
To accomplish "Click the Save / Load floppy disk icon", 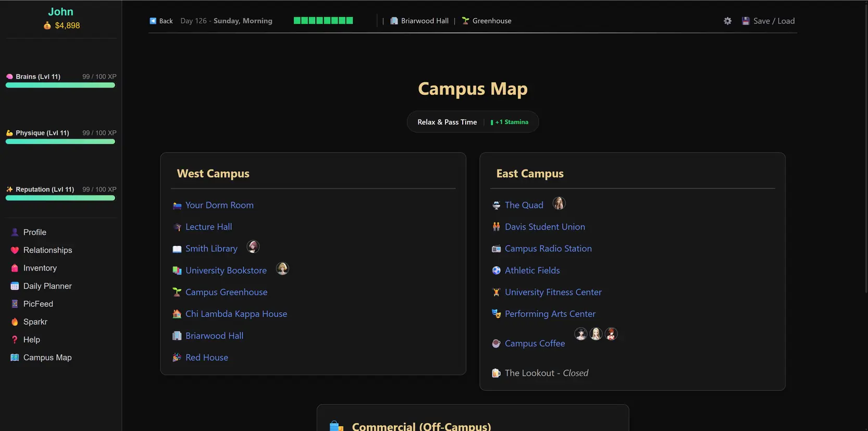I will pos(746,21).
